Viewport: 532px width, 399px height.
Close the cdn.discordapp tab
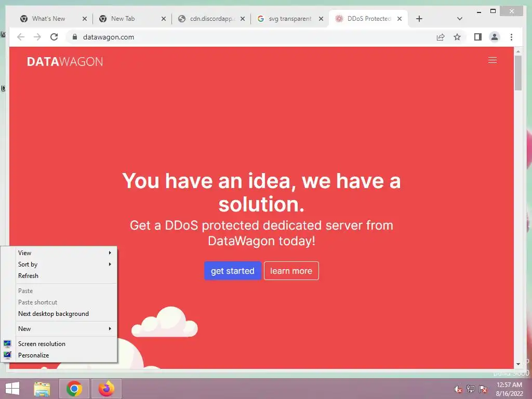click(x=243, y=19)
